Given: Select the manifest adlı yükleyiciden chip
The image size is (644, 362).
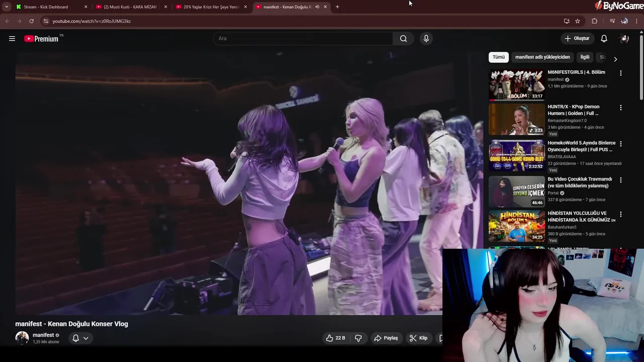Looking at the screenshot, I should pos(542,57).
